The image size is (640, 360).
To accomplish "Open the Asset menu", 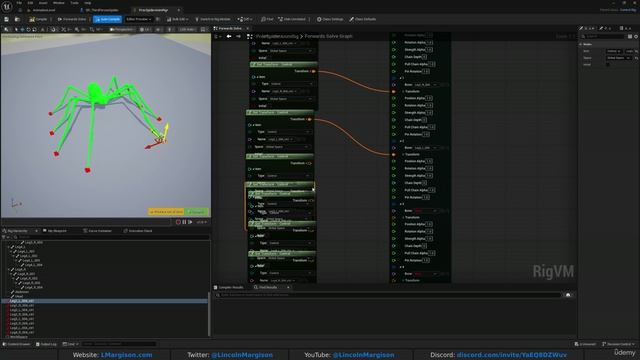I will pos(43,3).
